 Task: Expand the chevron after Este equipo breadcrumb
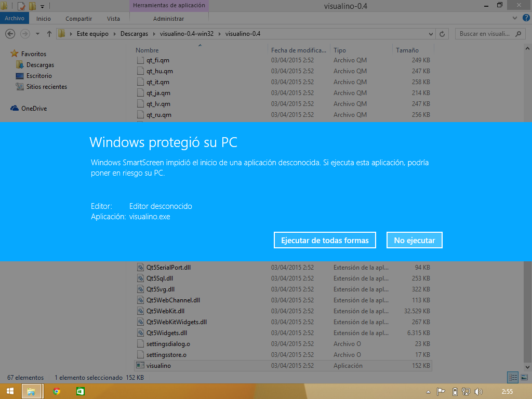pyautogui.click(x=114, y=34)
